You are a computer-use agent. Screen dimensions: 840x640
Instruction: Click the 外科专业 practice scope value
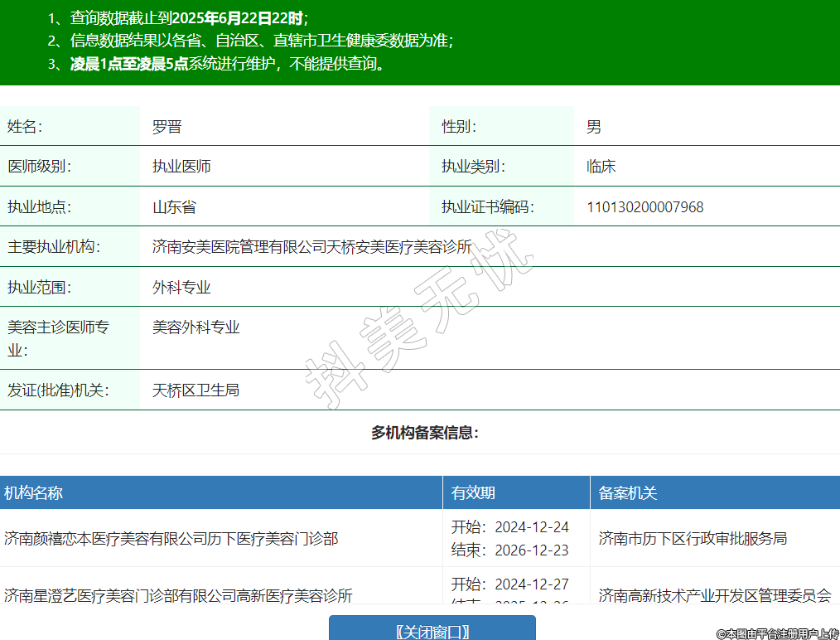(181, 288)
